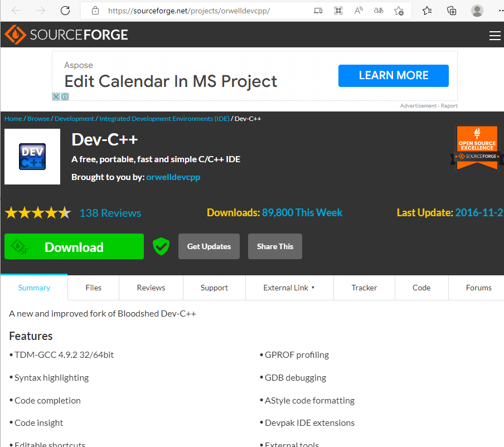
Task: Go to Browse breadcrumb link
Action: tap(38, 119)
